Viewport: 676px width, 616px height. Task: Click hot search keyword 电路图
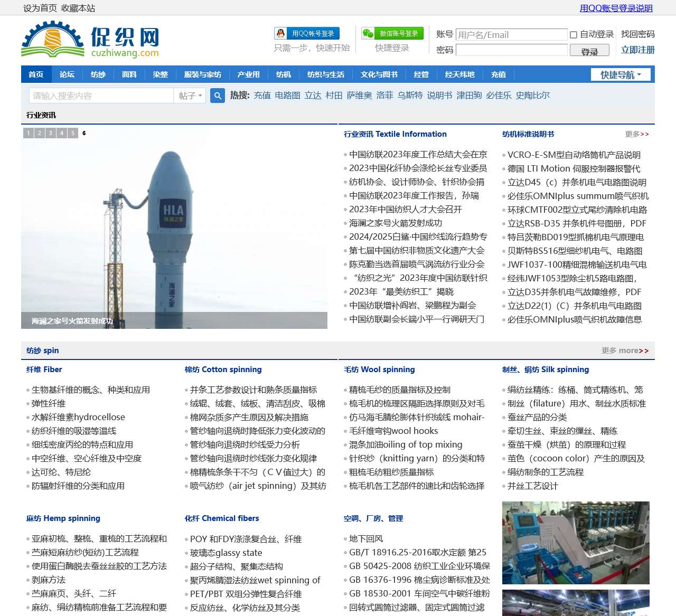(288, 95)
